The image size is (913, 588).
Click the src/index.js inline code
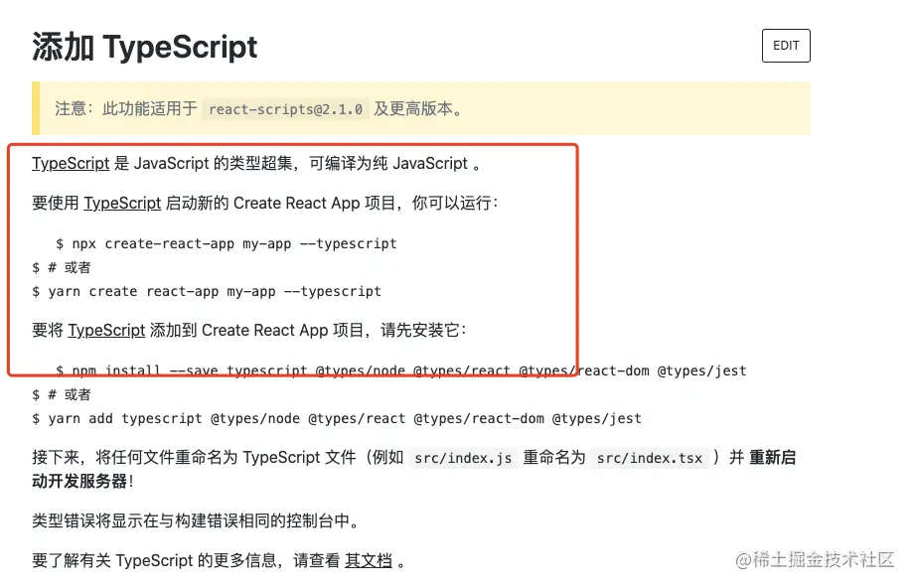tap(463, 458)
